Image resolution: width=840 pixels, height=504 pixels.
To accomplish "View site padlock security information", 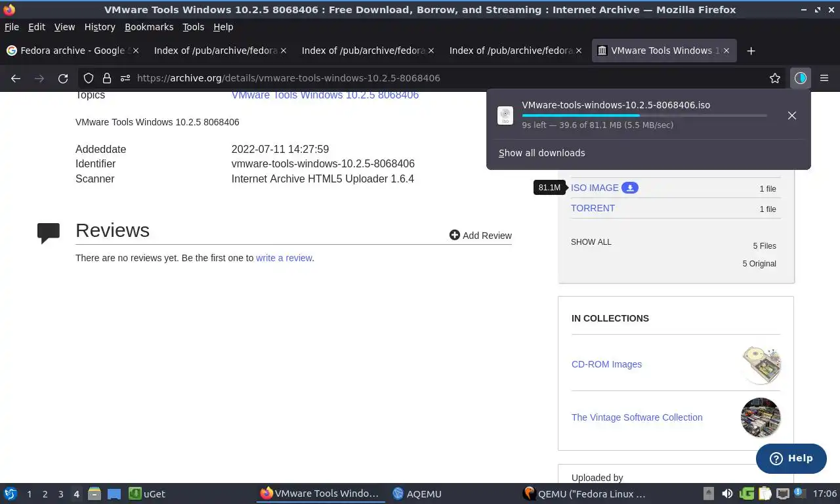I will 106,78.
